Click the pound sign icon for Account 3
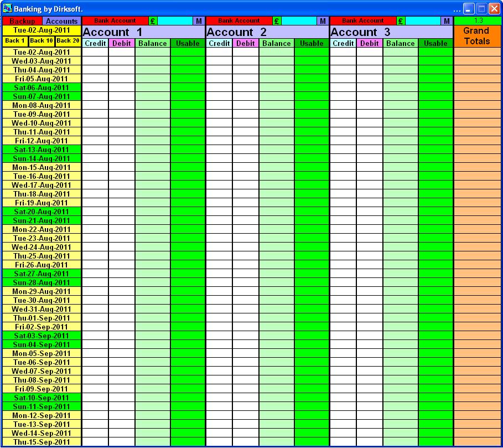Screen dimensions: 503x448 tap(400, 21)
